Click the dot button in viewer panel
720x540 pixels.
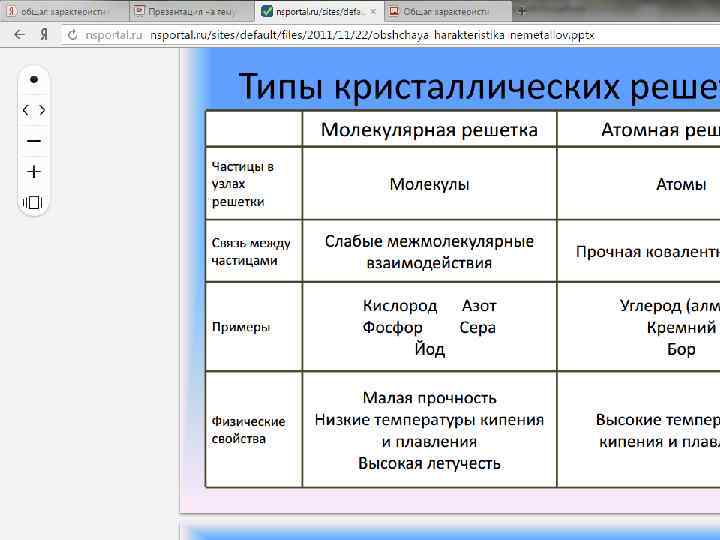point(34,79)
